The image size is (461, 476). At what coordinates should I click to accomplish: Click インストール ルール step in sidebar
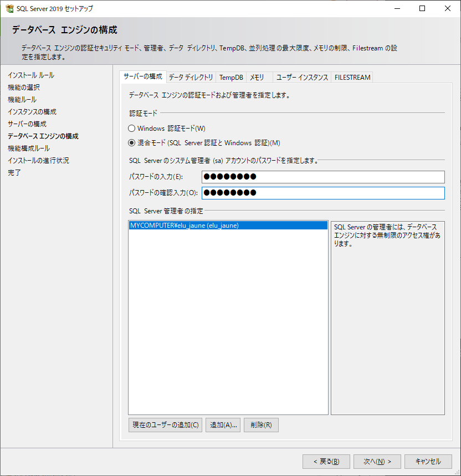pos(31,75)
